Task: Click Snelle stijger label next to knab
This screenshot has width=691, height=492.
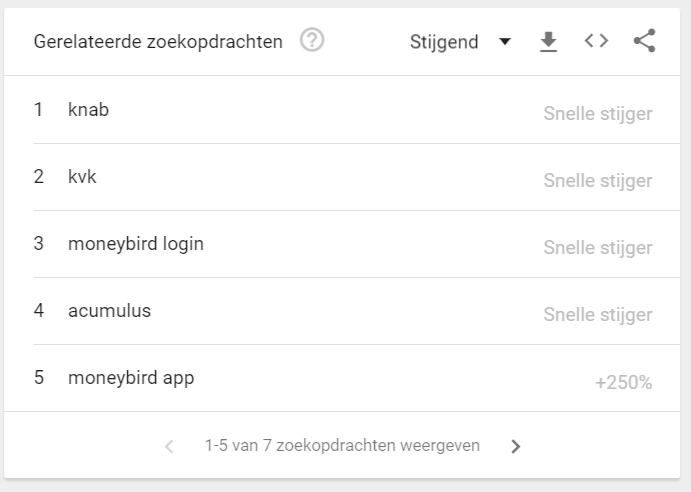Action: click(x=598, y=114)
